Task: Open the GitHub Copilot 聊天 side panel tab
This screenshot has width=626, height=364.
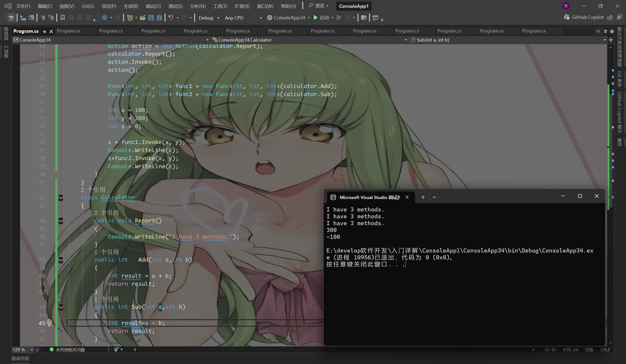Action: click(x=620, y=112)
